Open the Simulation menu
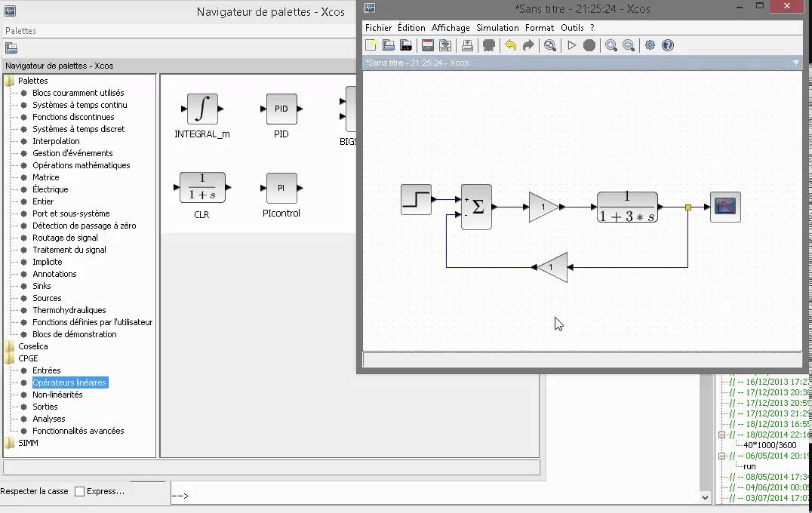812x513 pixels. [497, 28]
